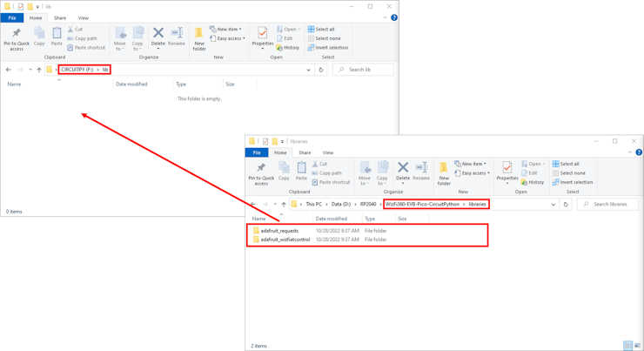Click Paste shortcut in lib window

(x=86, y=47)
